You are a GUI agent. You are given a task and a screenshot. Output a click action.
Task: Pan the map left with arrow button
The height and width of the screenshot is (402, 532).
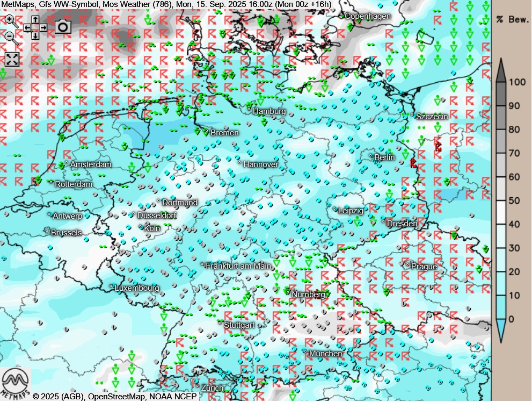tap(27, 27)
